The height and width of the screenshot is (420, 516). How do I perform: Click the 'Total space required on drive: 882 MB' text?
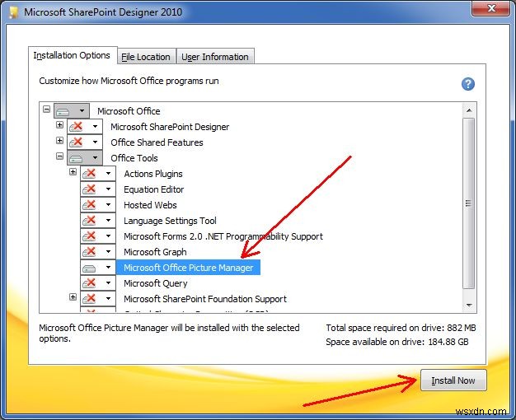(x=401, y=328)
